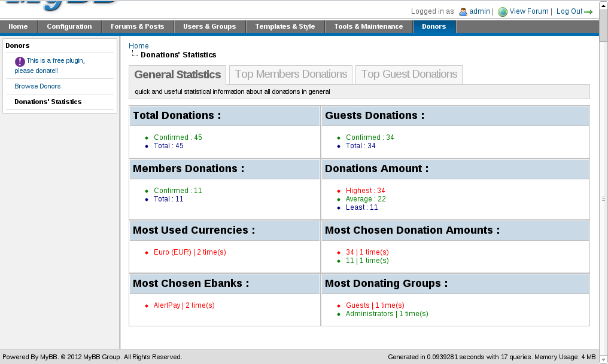Click the Log Out green arrow icon
This screenshot has width=608, height=364.
click(588, 12)
